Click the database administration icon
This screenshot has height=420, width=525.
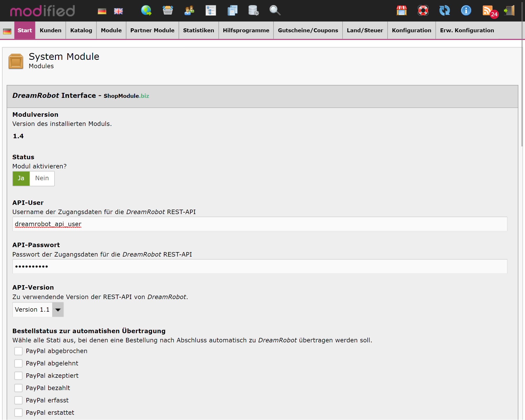[253, 10]
